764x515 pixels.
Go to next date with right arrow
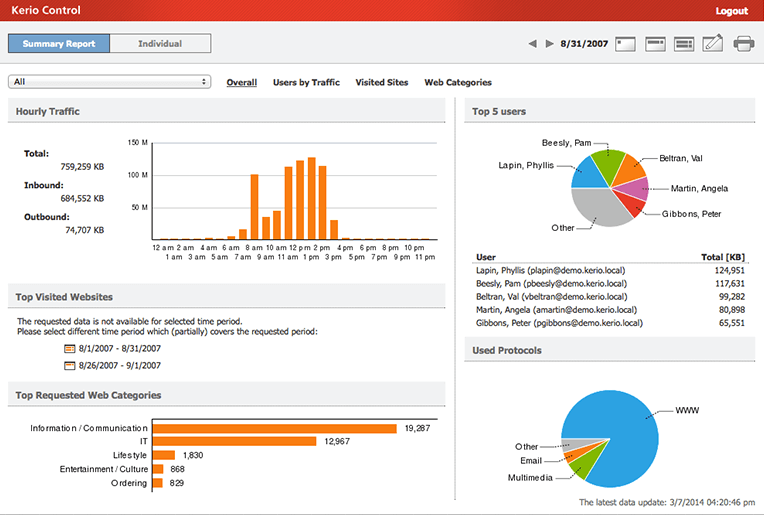549,44
